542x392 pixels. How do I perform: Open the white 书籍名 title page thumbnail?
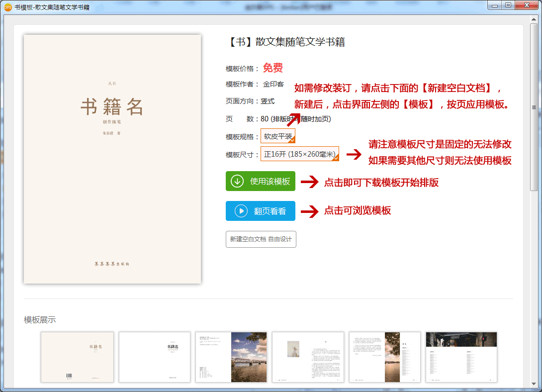[155, 357]
